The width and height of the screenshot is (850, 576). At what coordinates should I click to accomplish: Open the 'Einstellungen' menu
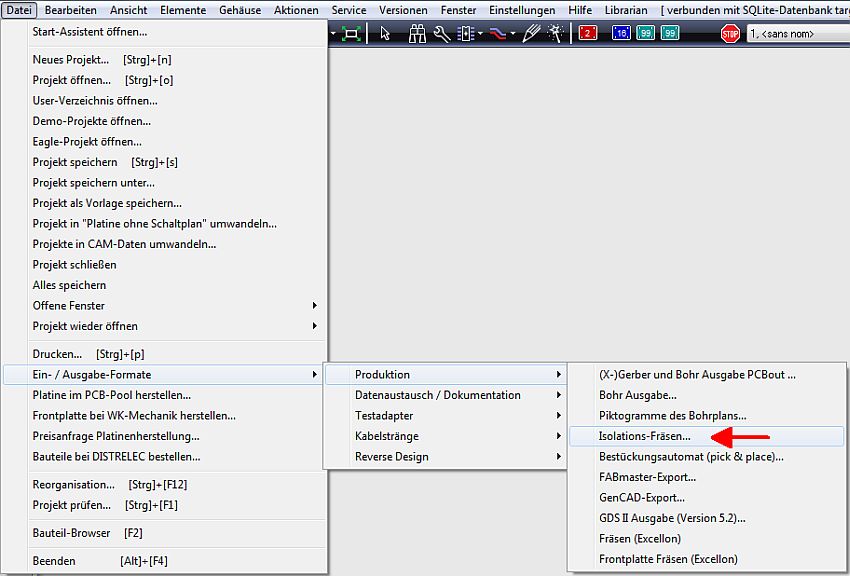pyautogui.click(x=522, y=10)
